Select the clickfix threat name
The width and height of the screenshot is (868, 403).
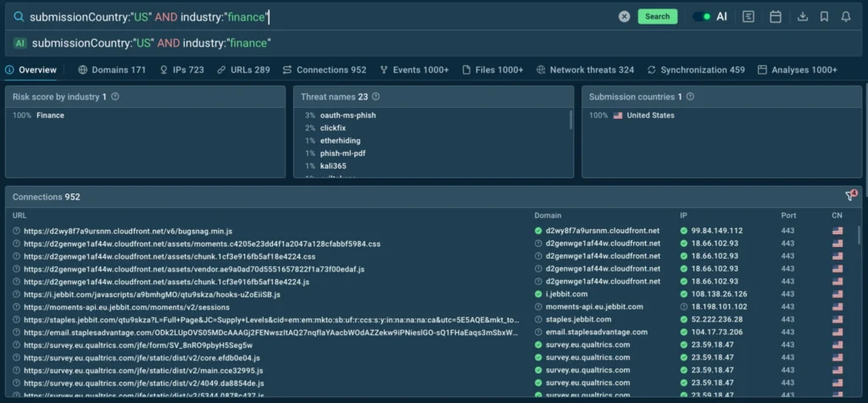click(x=332, y=128)
